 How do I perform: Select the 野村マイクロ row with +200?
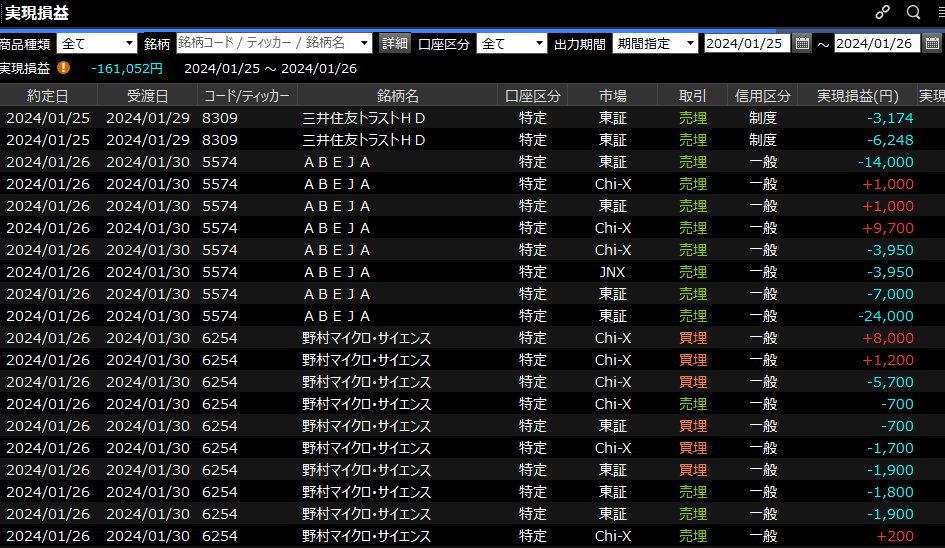472,536
